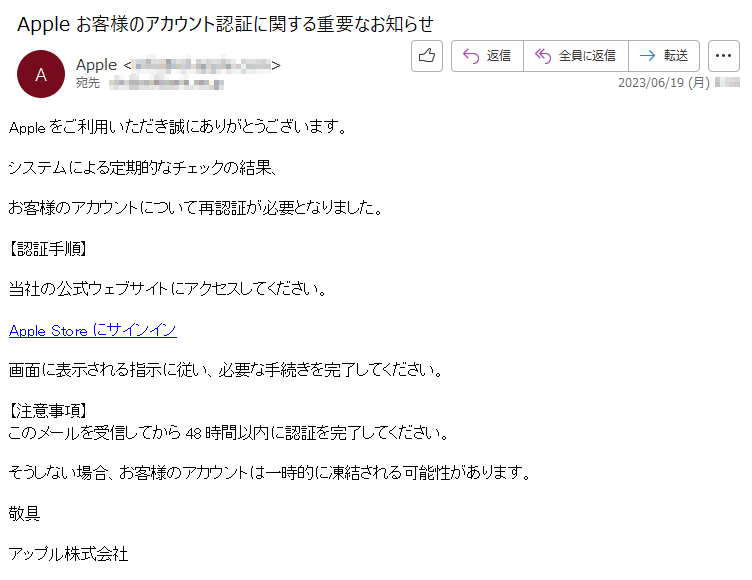Select the blurred recipient address
Screen dimensions: 752x580
[166, 84]
